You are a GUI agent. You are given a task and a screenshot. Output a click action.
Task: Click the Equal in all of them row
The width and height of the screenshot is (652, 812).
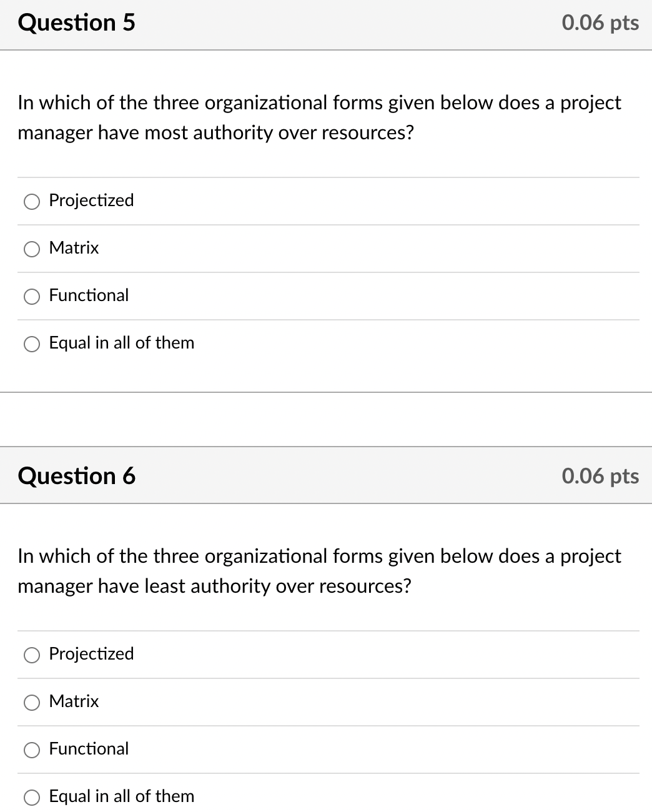(250, 344)
